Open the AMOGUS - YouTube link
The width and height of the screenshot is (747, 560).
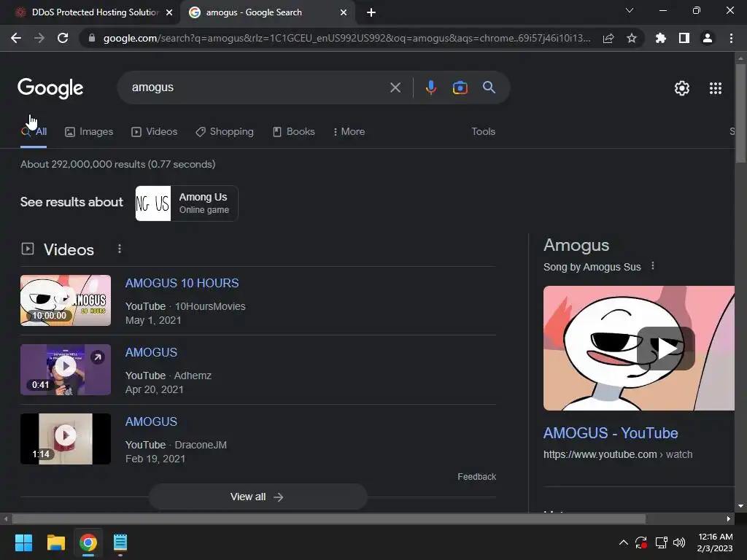611,433
